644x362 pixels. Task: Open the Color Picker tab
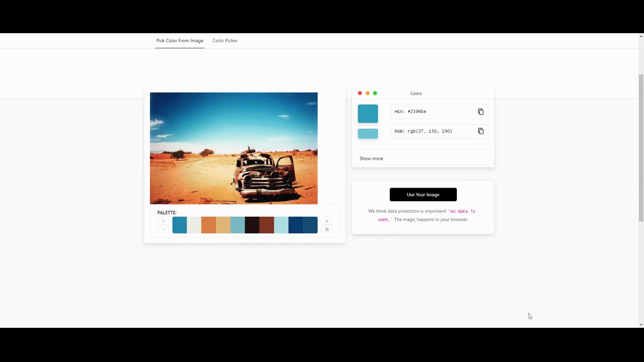coord(225,41)
